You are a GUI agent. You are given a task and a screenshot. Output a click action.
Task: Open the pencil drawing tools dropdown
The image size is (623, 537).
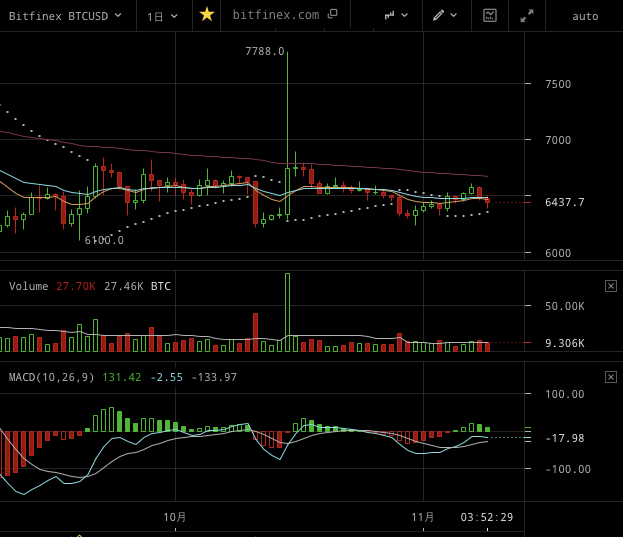(x=445, y=15)
